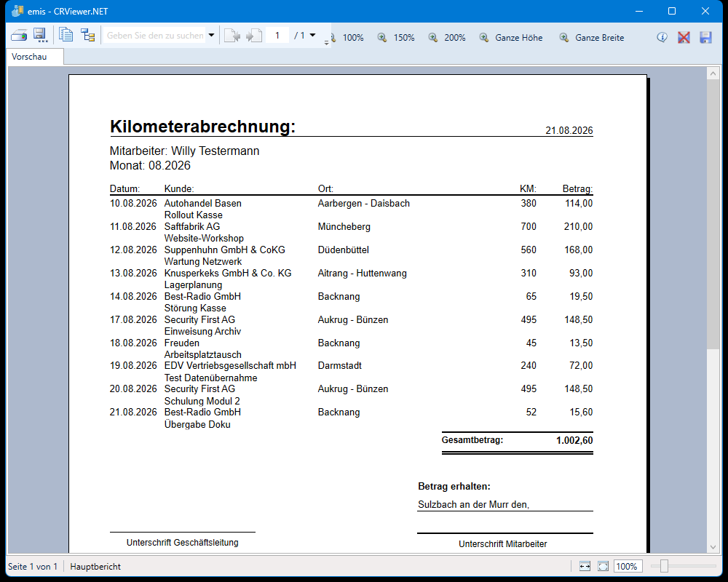Click the 'KM:' column header
Image resolution: width=728 pixels, height=582 pixels.
[528, 189]
